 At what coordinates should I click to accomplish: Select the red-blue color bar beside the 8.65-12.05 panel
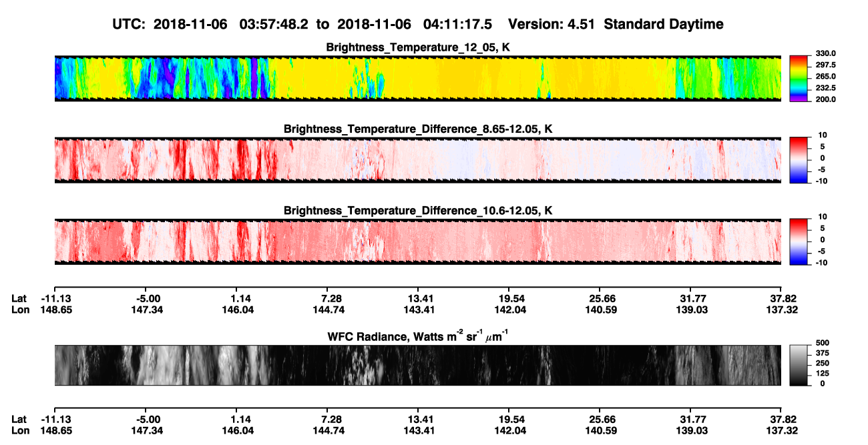point(800,159)
